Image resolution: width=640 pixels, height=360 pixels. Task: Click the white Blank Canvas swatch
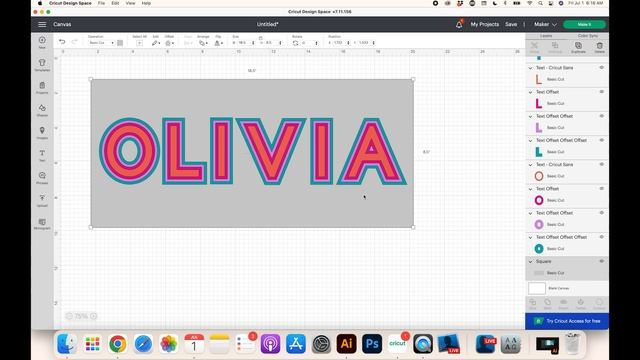537,288
